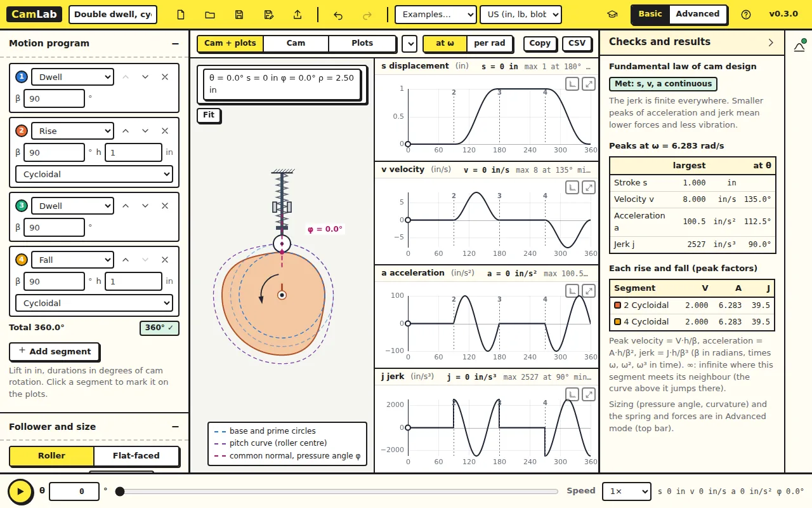
Task: Copy the plot data
Action: [x=540, y=43]
